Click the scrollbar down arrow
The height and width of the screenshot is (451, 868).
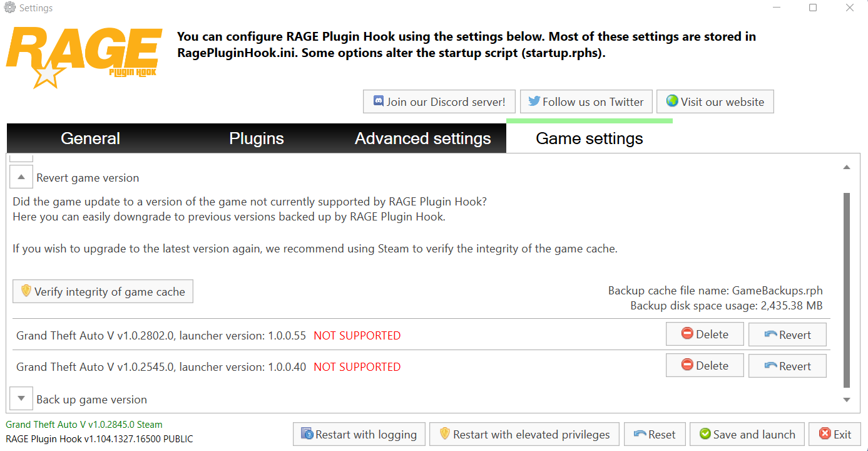(x=847, y=400)
